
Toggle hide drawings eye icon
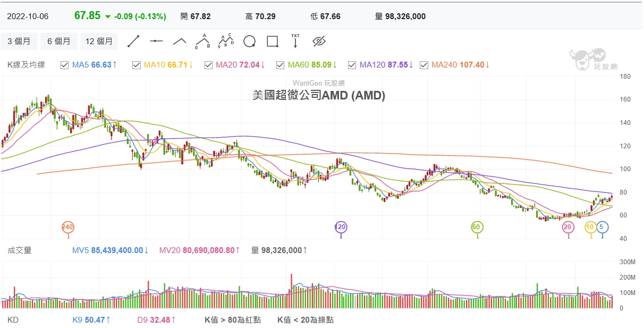tap(319, 41)
